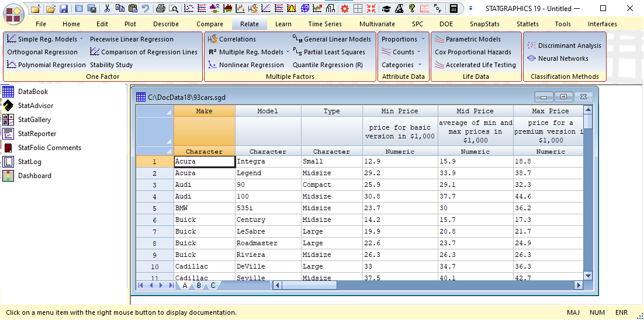
Task: Open the calculator icon in the toolbar
Action: 453,9
